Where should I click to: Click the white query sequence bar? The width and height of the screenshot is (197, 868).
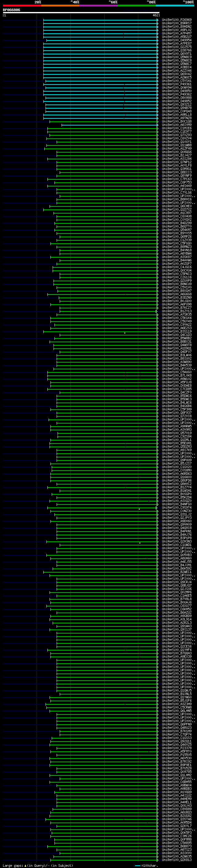[x=81, y=13]
